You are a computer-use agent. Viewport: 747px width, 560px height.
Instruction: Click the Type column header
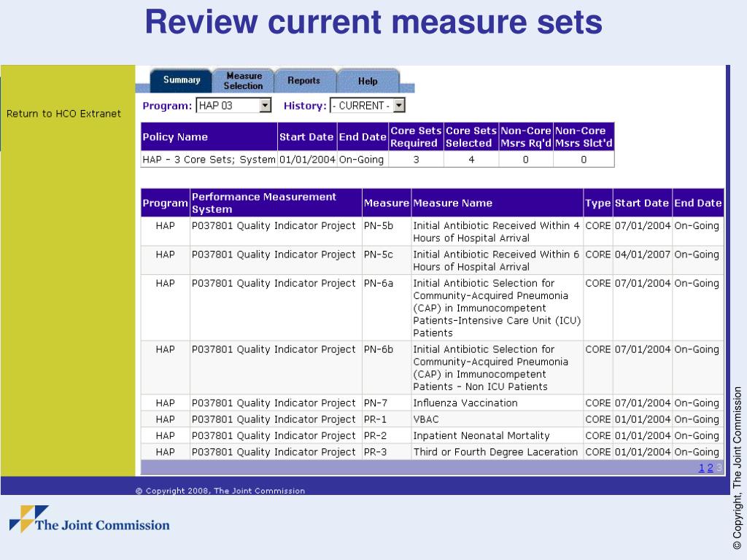(x=598, y=203)
